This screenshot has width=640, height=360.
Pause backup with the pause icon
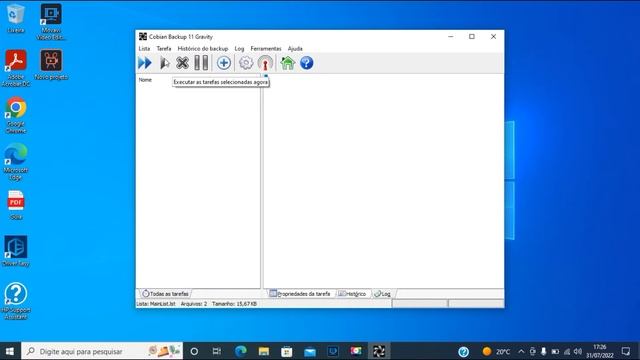coord(201,63)
